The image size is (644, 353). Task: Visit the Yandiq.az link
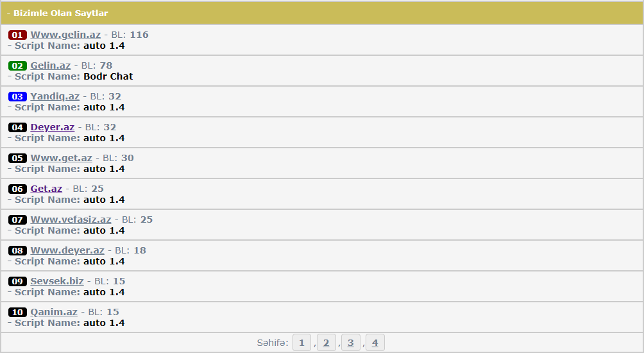coord(55,96)
